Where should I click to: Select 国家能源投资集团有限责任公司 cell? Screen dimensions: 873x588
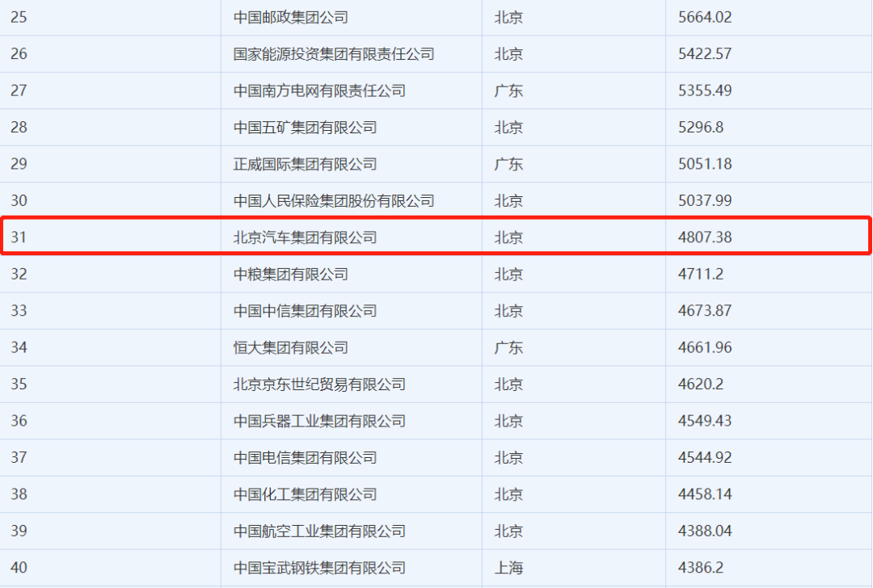point(334,54)
